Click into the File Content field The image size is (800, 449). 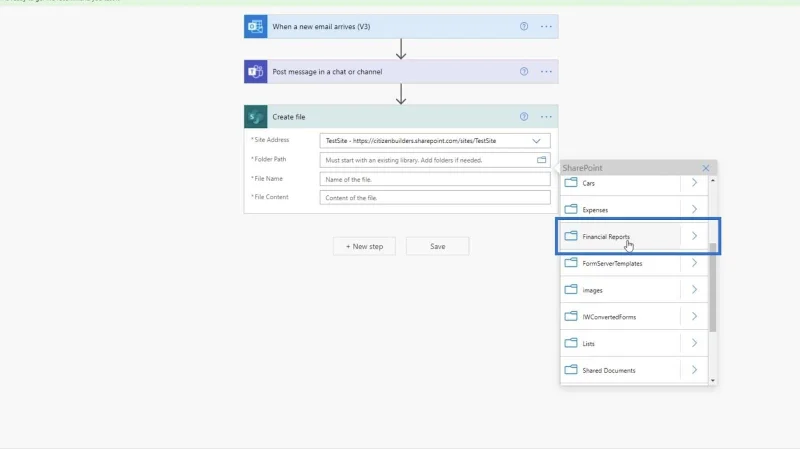[435, 197]
